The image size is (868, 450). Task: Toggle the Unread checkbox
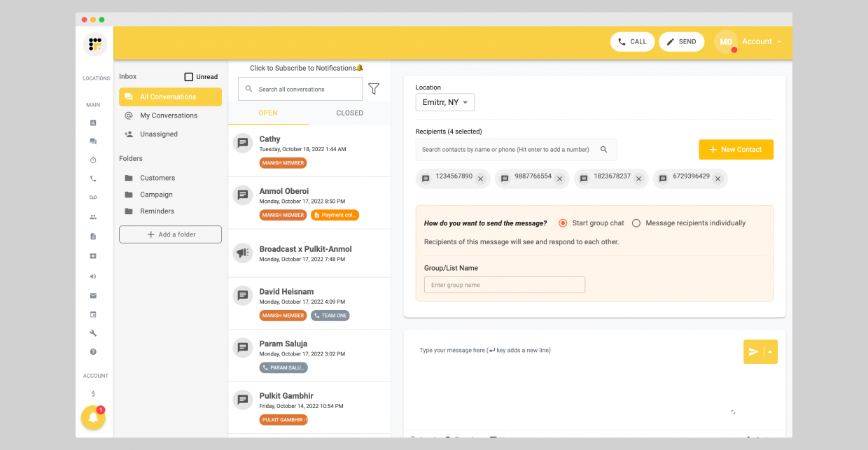[189, 77]
